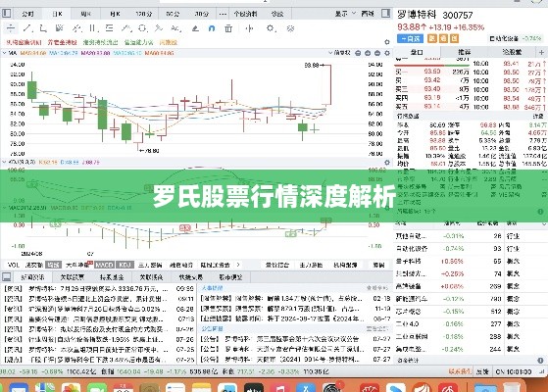Click third orange badge beside 自选 button
Viewport: 548px width, 392px height.
click(454, 38)
